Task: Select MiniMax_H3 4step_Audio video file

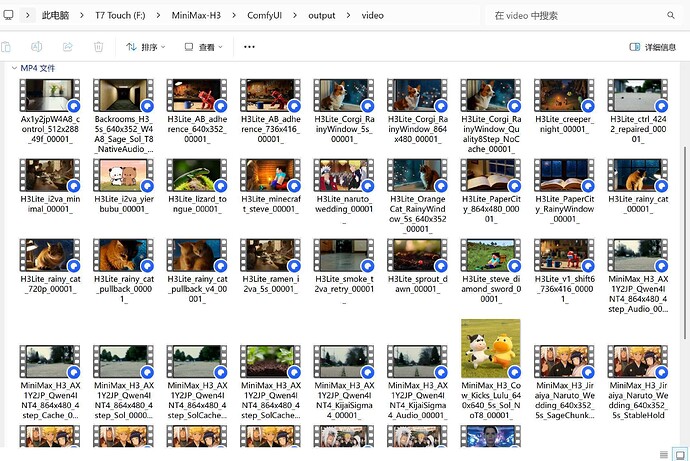Action: (638, 275)
